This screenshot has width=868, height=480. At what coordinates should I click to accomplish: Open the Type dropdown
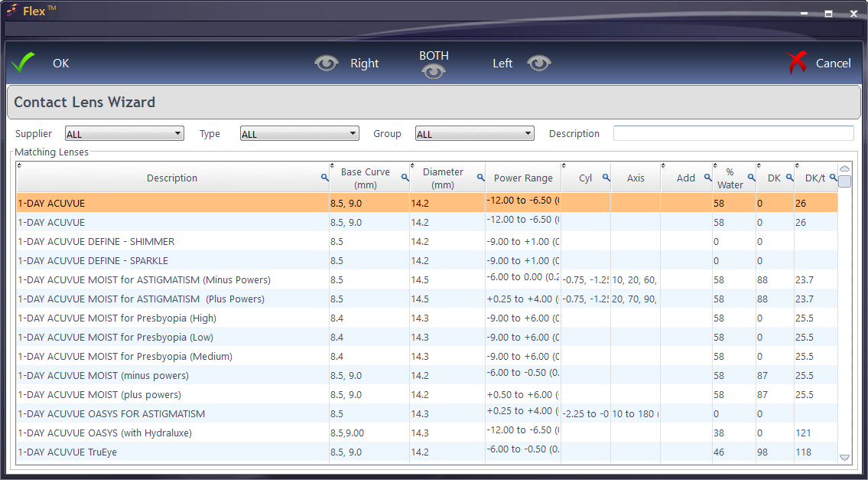pyautogui.click(x=300, y=133)
